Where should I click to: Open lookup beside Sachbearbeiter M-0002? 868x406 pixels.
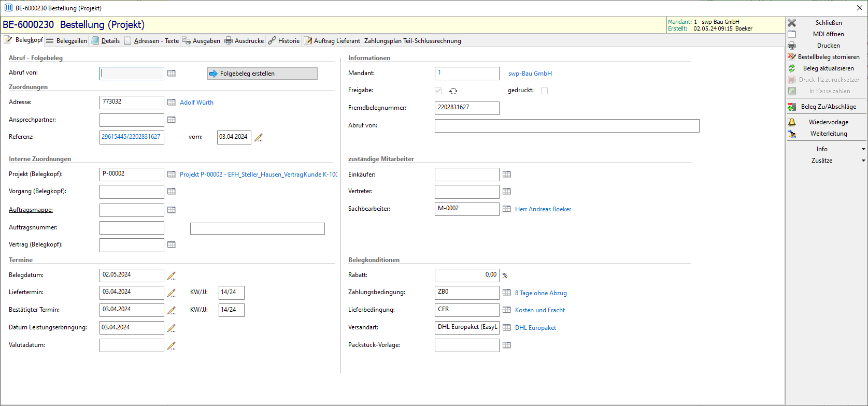[x=507, y=209]
